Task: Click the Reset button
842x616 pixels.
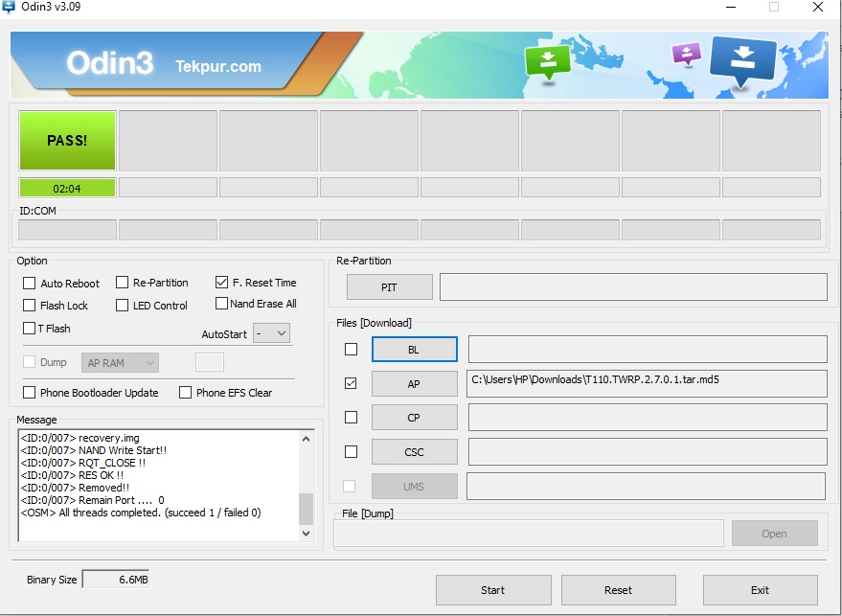Action: pos(618,590)
